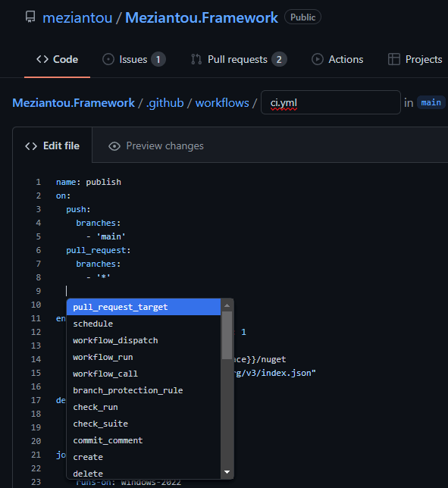
Task: Select workflow_dispatch from autocomplete list
Action: pyautogui.click(x=143, y=340)
